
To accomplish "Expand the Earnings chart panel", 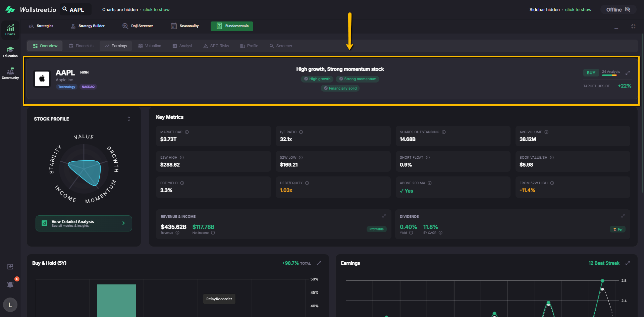I will (628, 263).
